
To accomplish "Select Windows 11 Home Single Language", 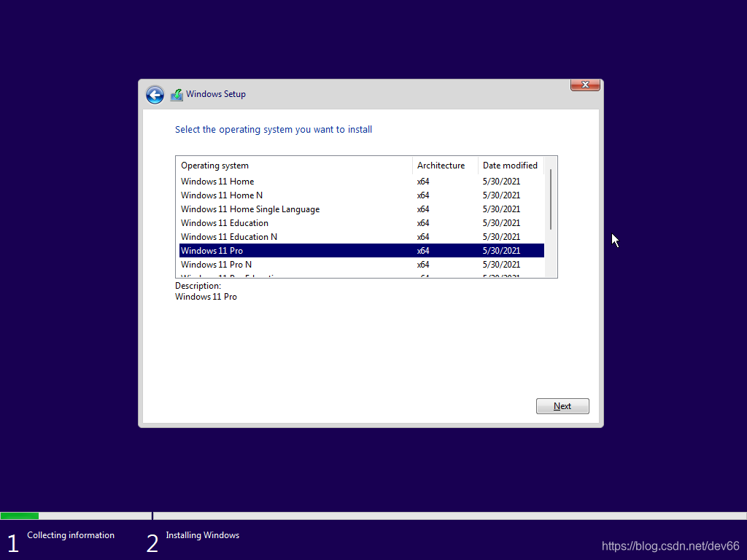I will 362,209.
